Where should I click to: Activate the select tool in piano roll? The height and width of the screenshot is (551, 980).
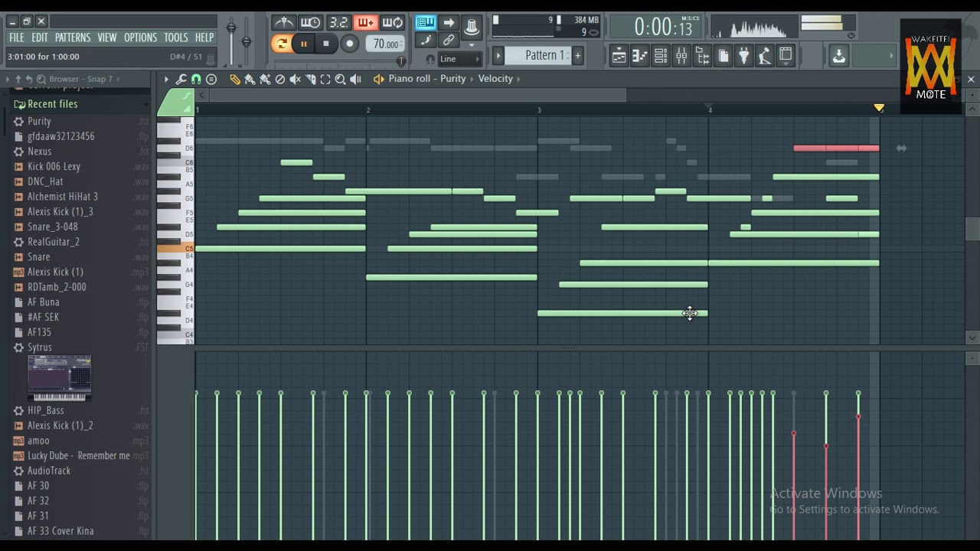pyautogui.click(x=325, y=79)
